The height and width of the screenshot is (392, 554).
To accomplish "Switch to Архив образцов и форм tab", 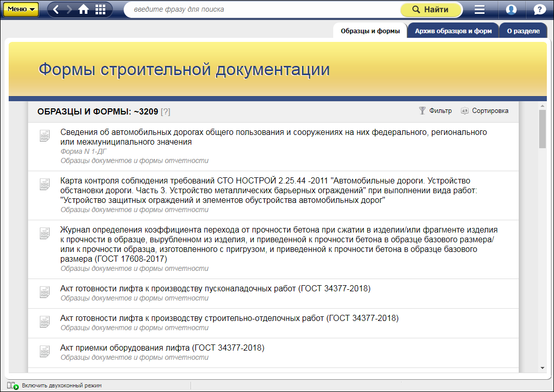I will point(453,31).
